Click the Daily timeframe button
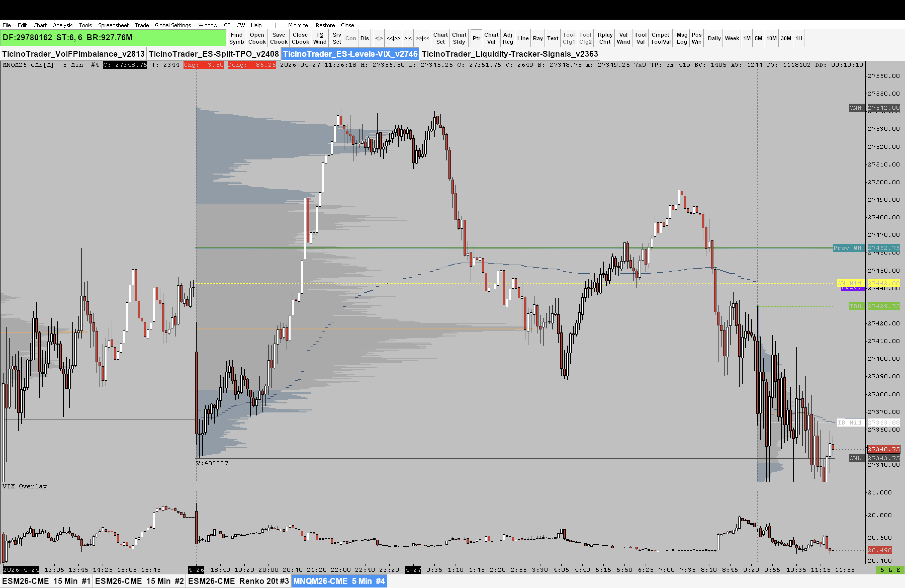This screenshot has height=588, width=905. coord(714,38)
